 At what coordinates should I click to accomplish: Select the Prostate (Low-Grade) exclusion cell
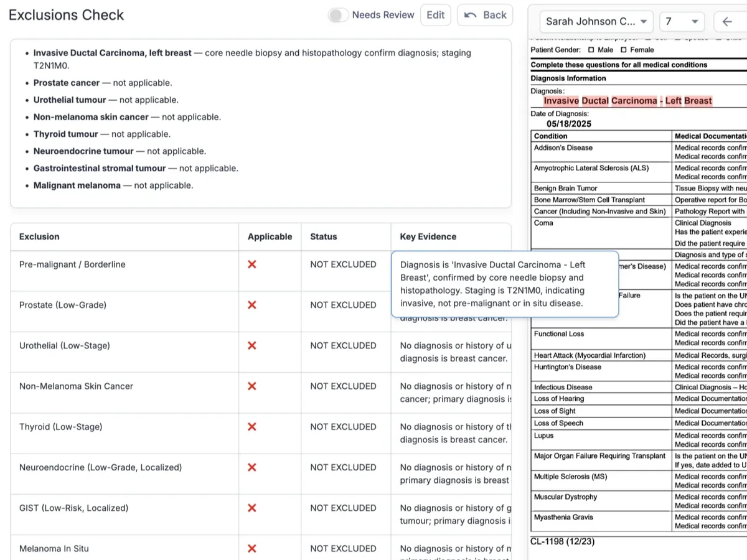pos(125,312)
